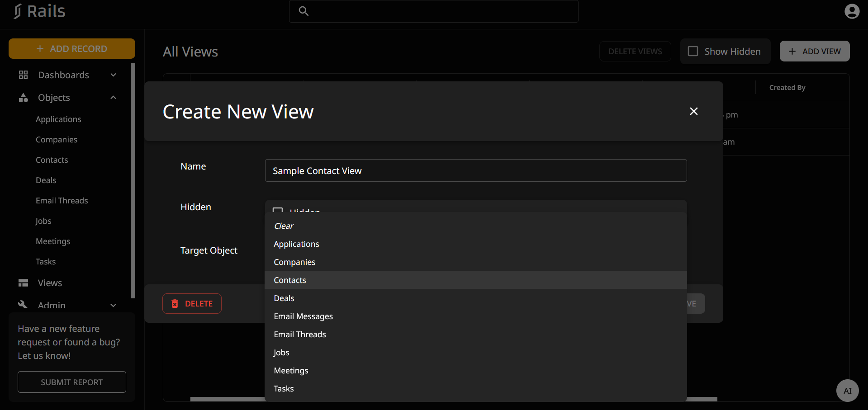Select Clear option in dropdown list
This screenshot has height=410, width=868.
tap(284, 226)
